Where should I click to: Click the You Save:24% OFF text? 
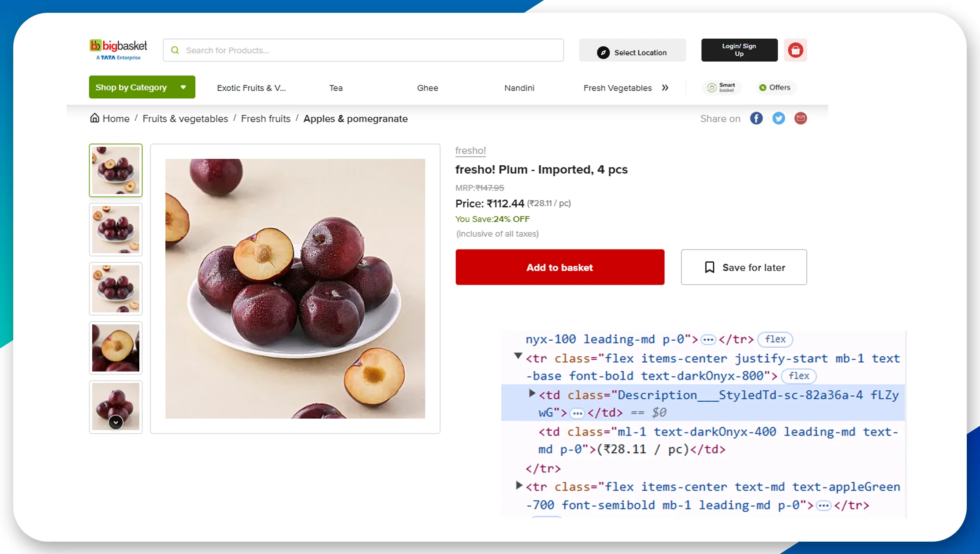[x=492, y=219]
